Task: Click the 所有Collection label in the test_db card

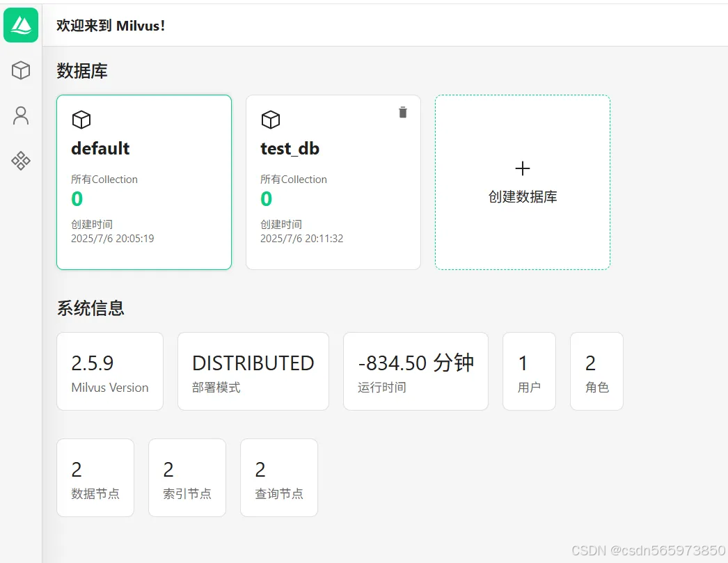Action: pos(294,179)
